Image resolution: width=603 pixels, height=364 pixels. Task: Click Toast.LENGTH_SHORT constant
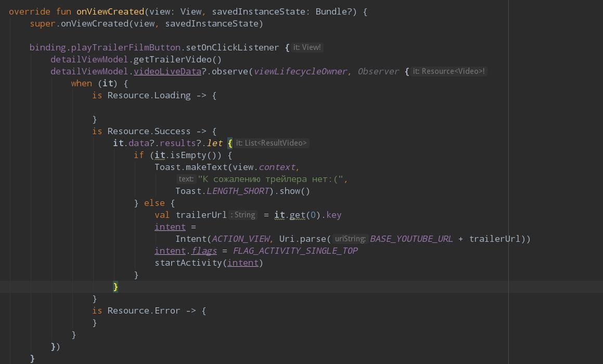point(222,191)
